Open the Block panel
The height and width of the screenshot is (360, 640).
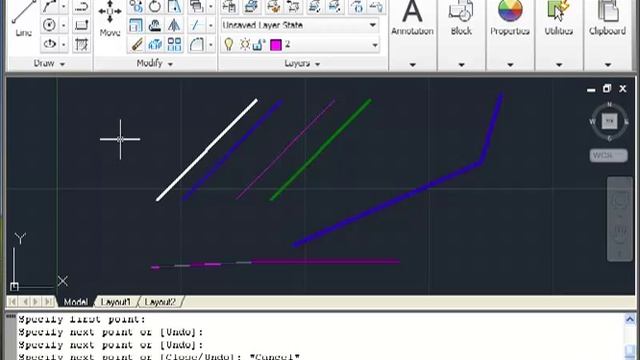coord(461,35)
